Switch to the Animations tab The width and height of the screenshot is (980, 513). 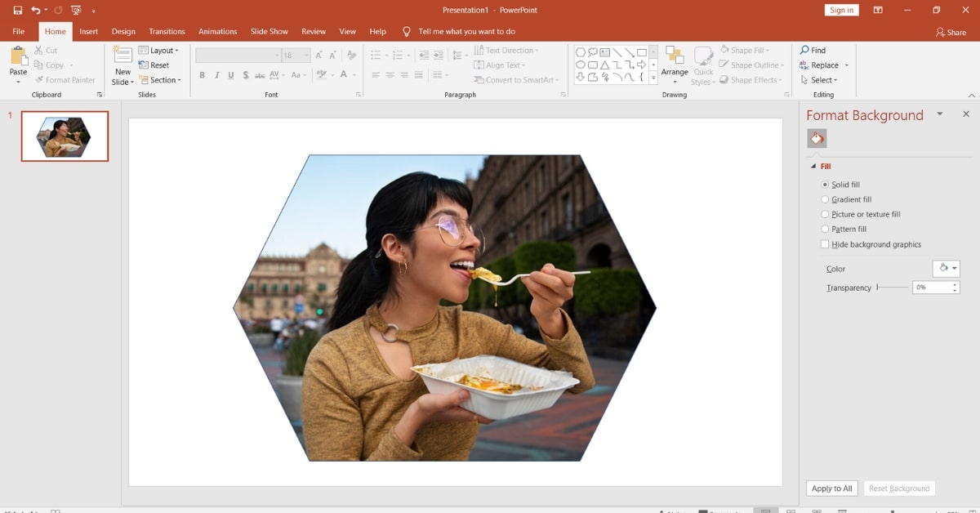coord(218,32)
